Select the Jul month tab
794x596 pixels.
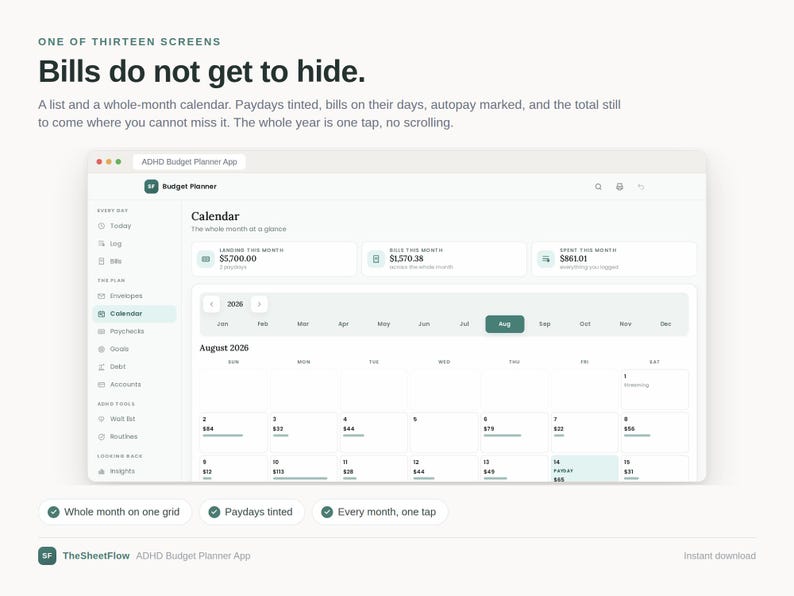coord(464,324)
